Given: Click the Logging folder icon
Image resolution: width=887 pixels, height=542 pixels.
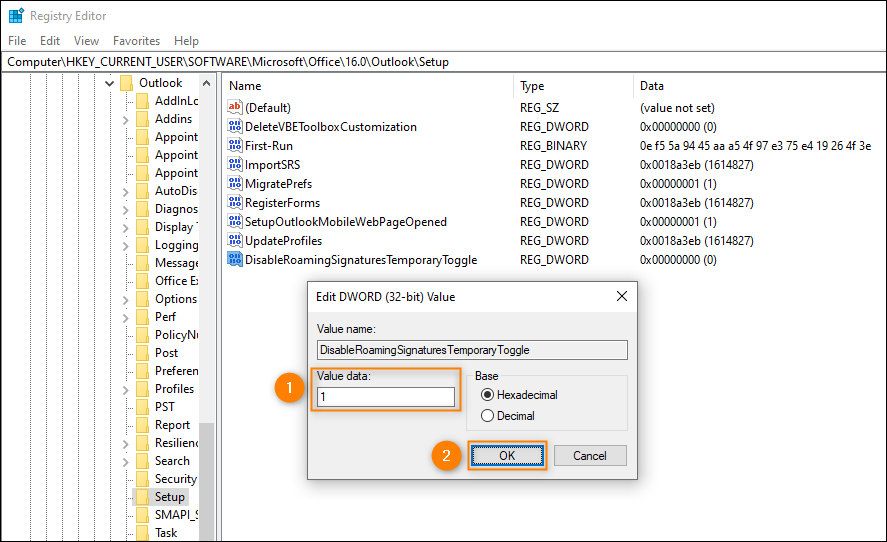Looking at the screenshot, I should click(143, 245).
